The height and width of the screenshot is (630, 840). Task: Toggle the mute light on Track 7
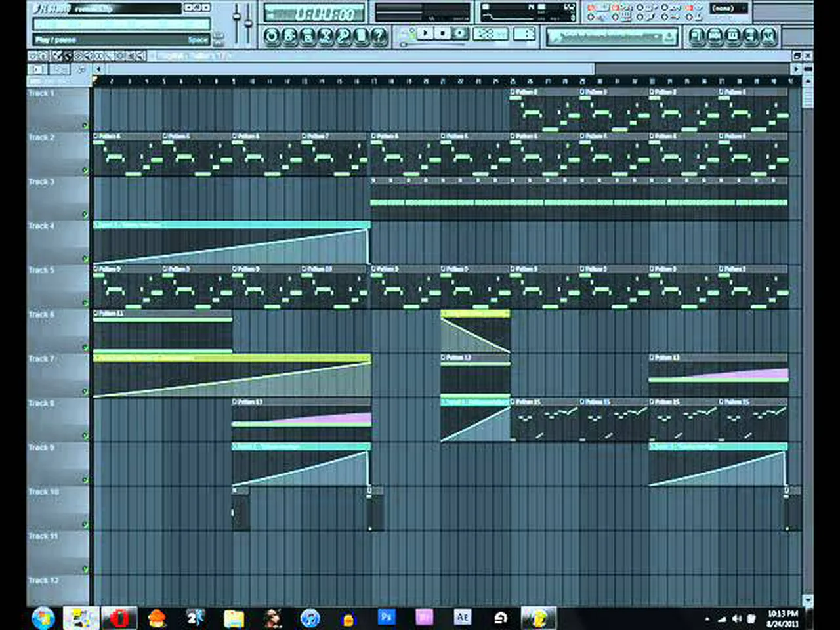click(85, 392)
